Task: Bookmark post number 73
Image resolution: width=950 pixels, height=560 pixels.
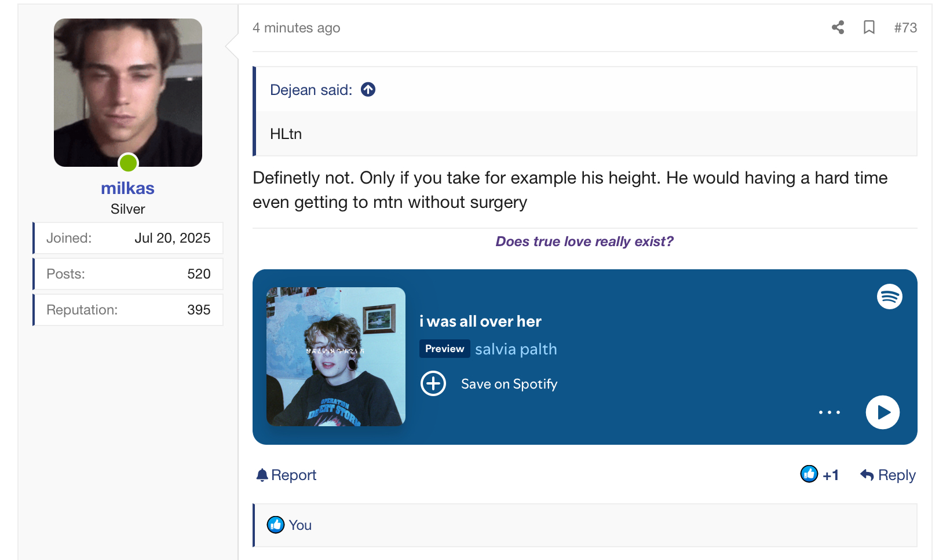Action: click(x=869, y=27)
